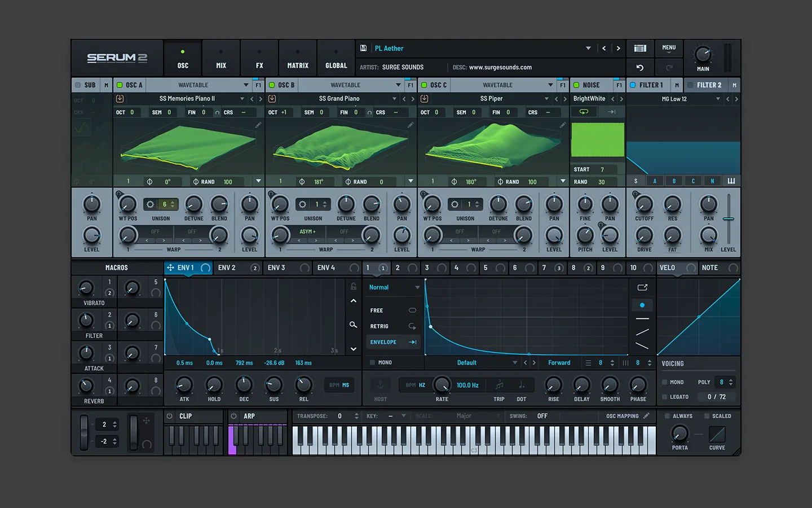Click the OSC A import wavetable icon
The height and width of the screenshot is (508, 812).
pos(120,98)
